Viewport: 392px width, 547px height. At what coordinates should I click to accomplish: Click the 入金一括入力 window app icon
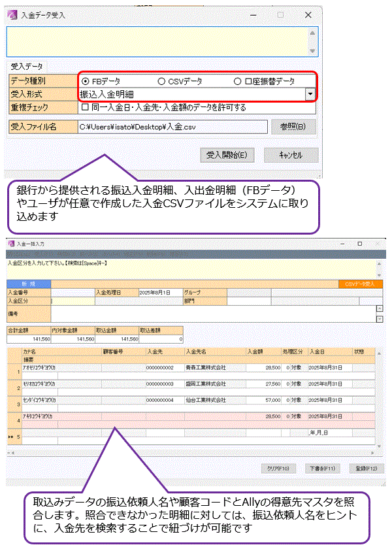(x=11, y=244)
